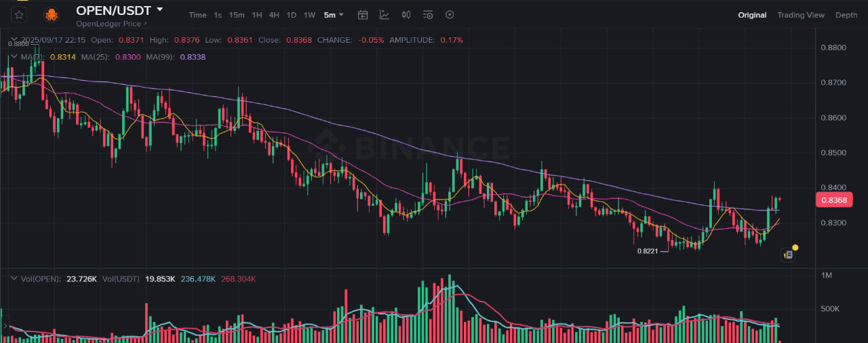Screen dimensions: 868x343
Task: Click the 0.8500 price axis label
Action: tap(833, 153)
